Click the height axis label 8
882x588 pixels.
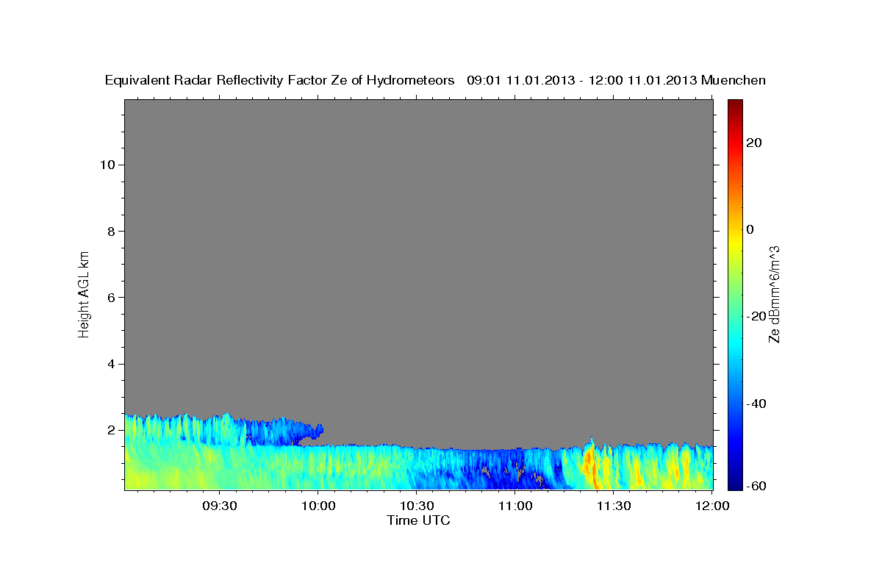click(110, 231)
